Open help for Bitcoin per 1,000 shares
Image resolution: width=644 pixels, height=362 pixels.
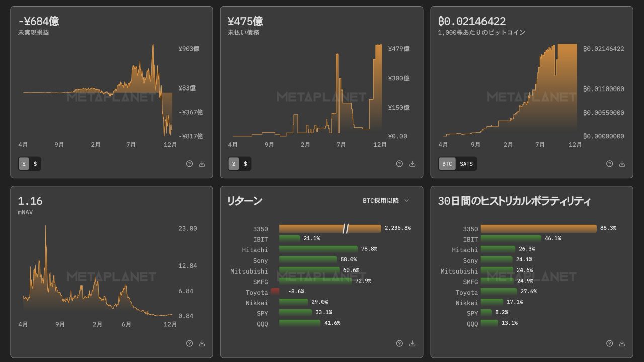point(609,164)
